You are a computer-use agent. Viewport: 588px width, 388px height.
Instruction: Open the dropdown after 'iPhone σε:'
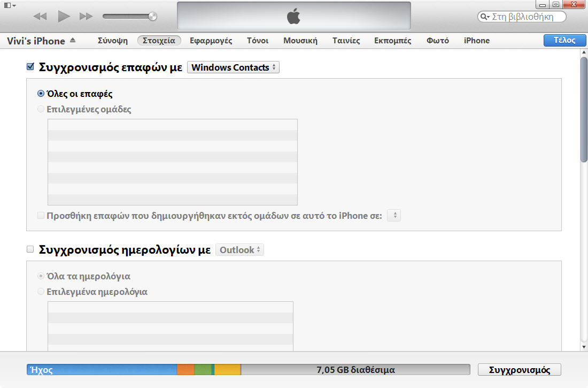pos(394,216)
